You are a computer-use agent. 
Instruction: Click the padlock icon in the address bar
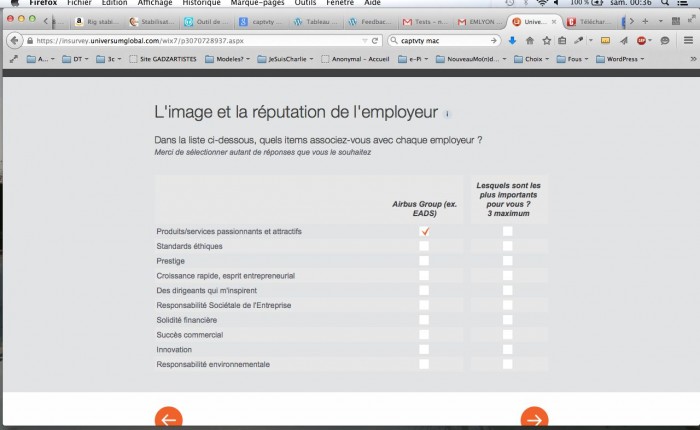tap(30, 41)
